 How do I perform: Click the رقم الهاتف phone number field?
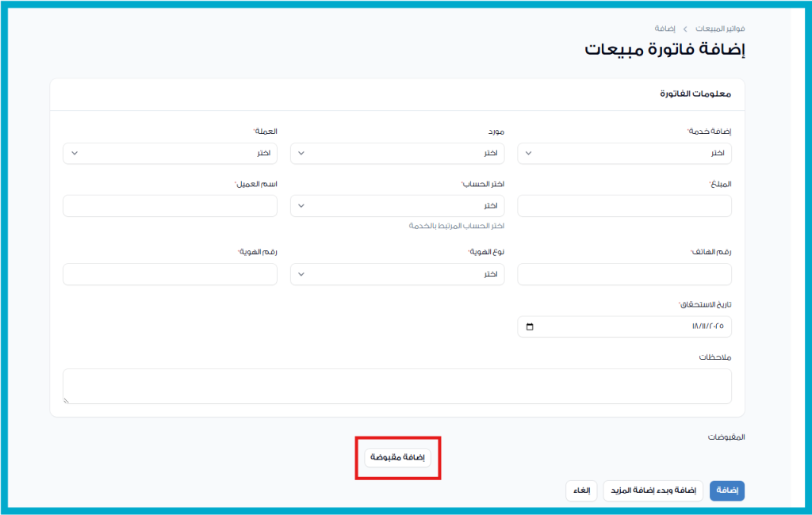(x=624, y=274)
